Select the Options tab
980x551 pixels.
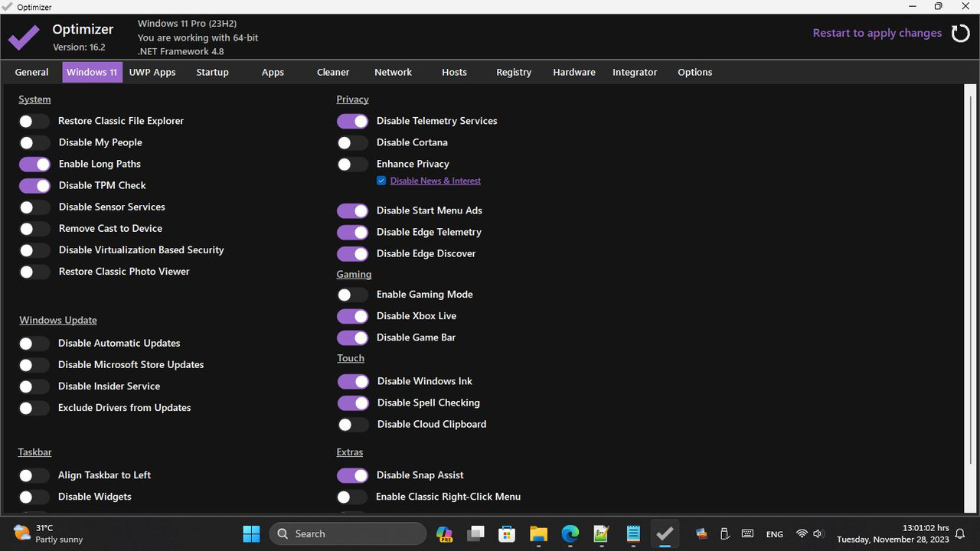tap(694, 72)
